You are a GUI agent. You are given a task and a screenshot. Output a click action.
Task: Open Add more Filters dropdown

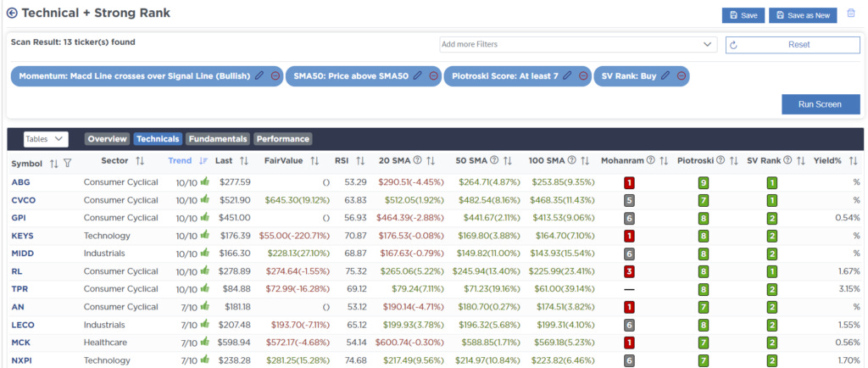point(578,44)
